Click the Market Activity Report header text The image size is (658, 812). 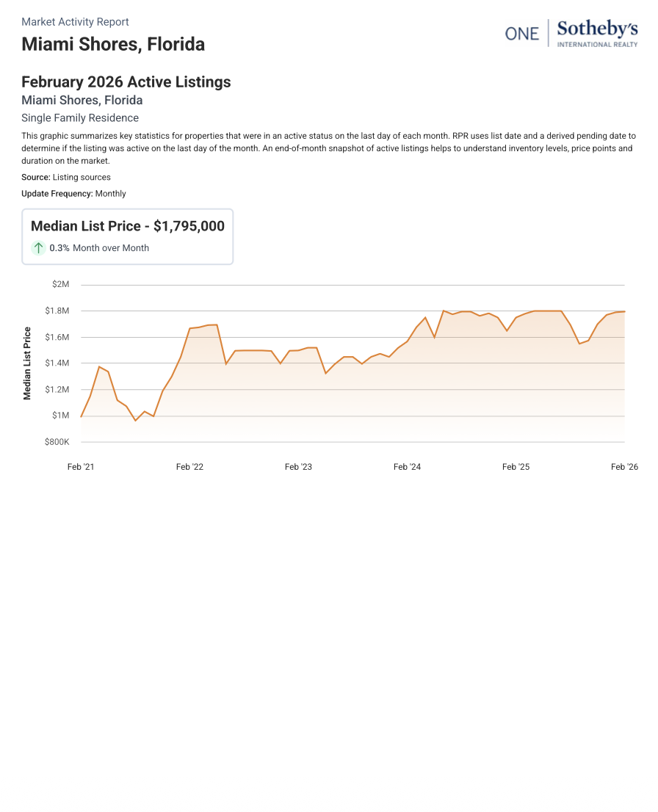tap(75, 22)
